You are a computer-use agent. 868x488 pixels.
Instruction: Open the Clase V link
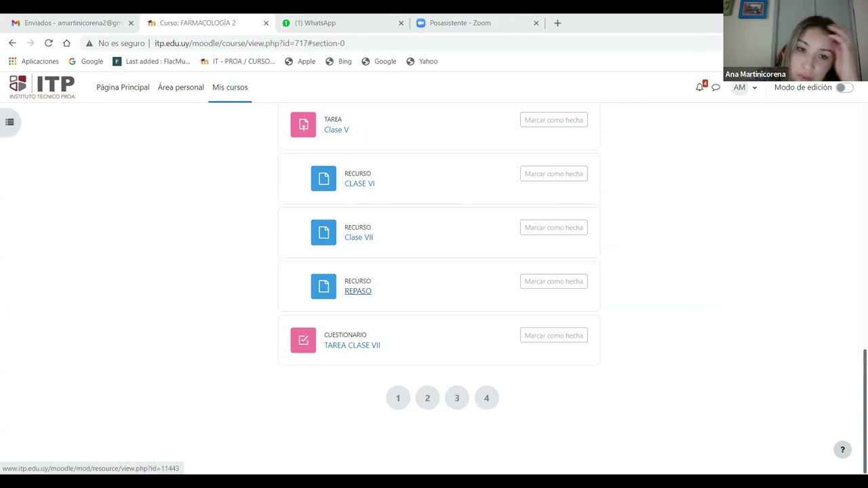pyautogui.click(x=336, y=129)
